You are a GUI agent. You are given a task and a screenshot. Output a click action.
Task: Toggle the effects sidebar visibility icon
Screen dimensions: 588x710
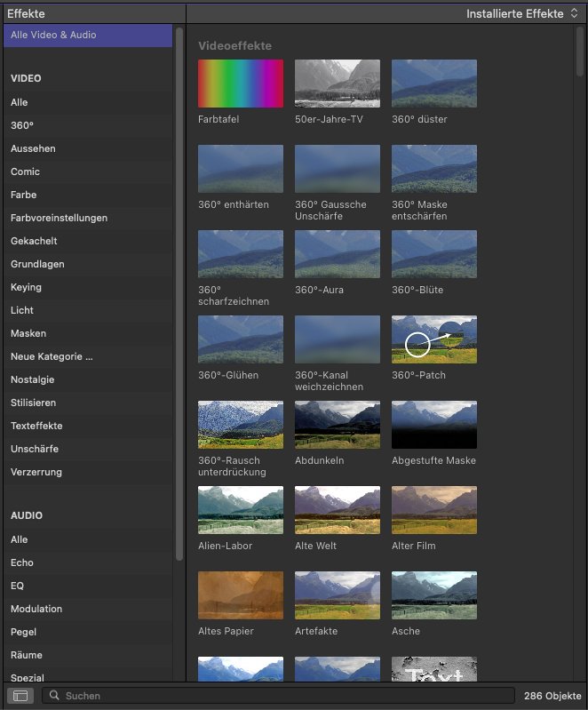(x=20, y=696)
